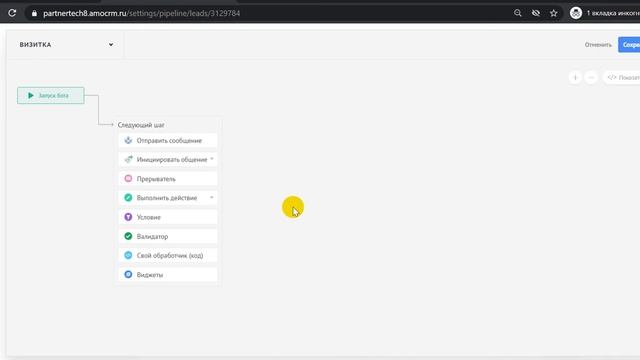Screen dimensions: 640x360
Task: Click the zoom magnifier icon in address bar
Action: point(518,13)
